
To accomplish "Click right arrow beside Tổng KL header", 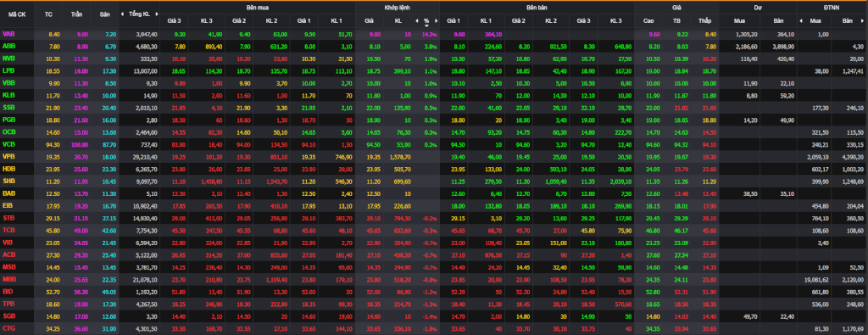I will pos(156,14).
